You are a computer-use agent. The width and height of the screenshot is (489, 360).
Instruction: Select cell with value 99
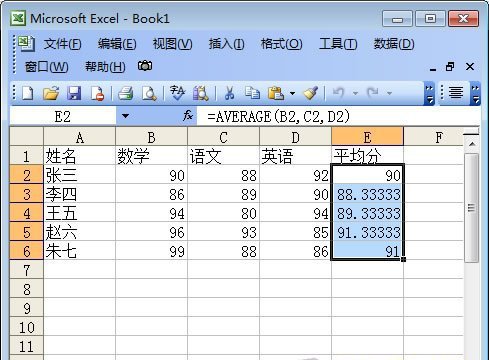coord(151,251)
